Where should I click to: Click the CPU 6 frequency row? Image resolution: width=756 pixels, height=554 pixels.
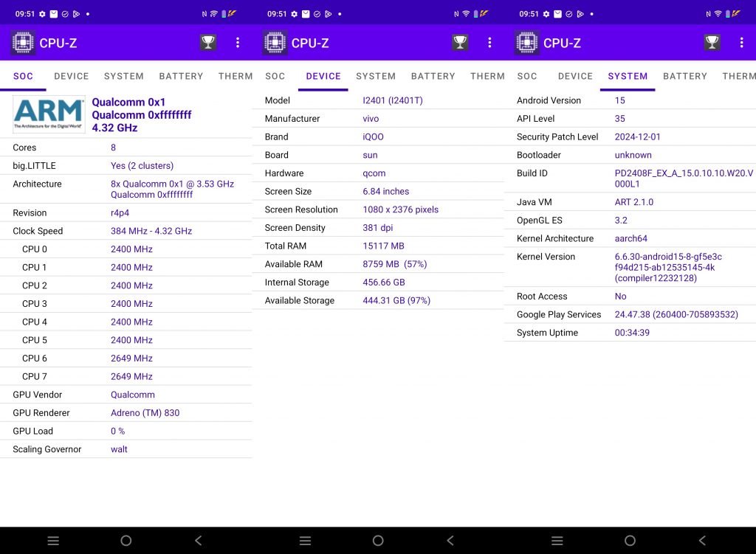(x=126, y=359)
